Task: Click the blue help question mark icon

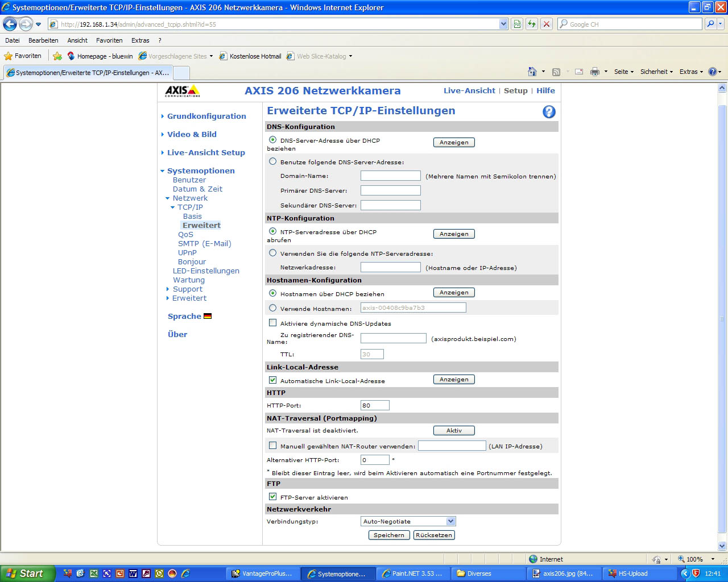Action: point(549,112)
